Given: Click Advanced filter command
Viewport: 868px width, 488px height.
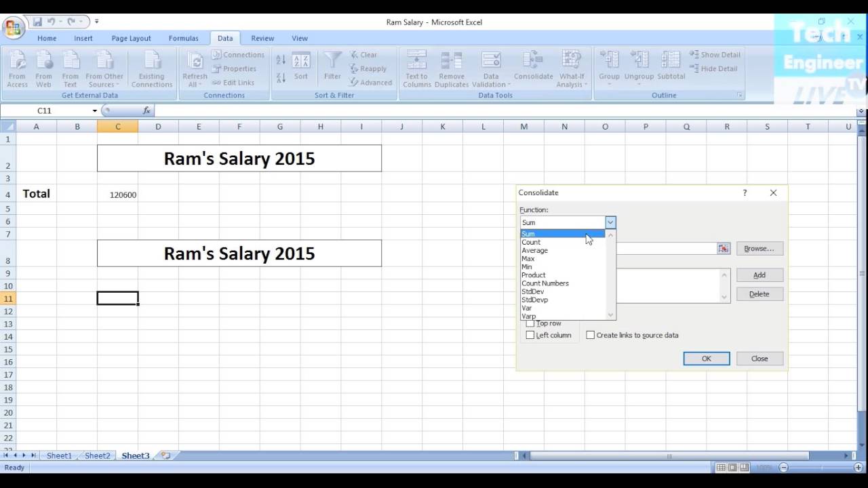Looking at the screenshot, I should tap(371, 83).
